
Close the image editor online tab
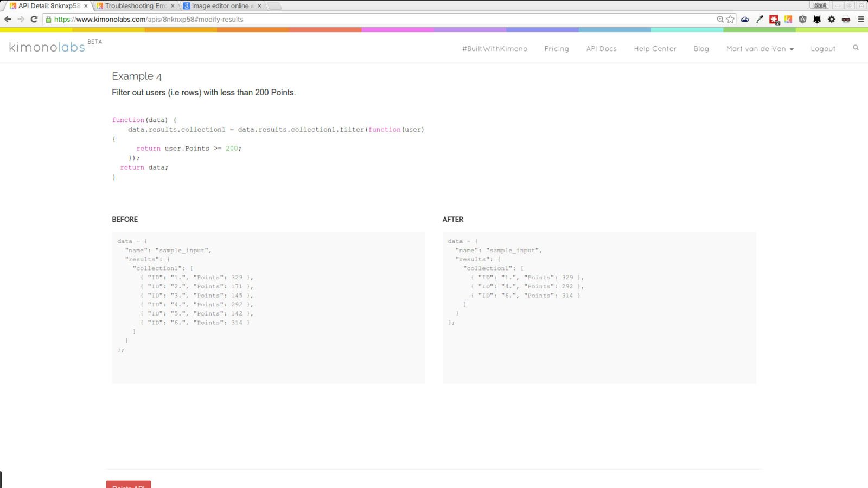[259, 6]
